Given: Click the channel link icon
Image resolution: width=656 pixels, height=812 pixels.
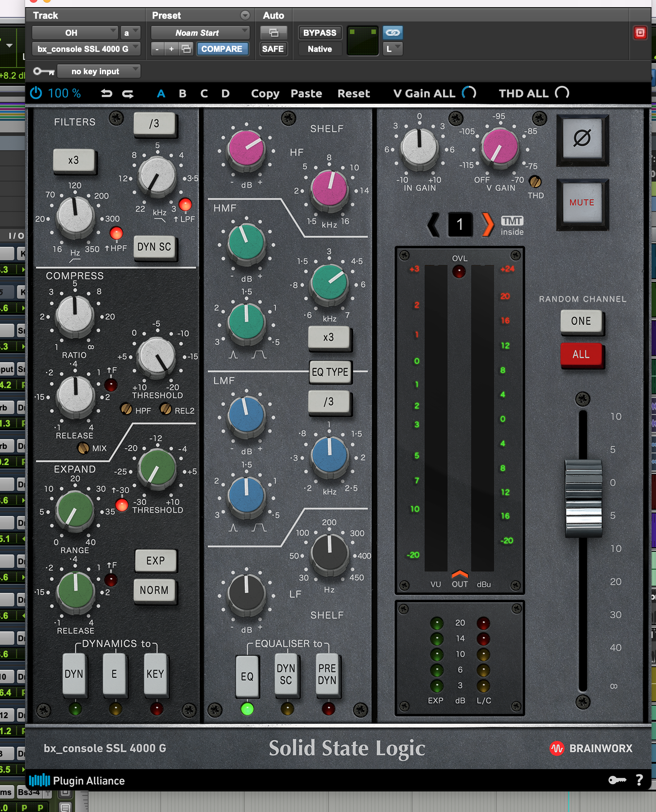Looking at the screenshot, I should 392,33.
